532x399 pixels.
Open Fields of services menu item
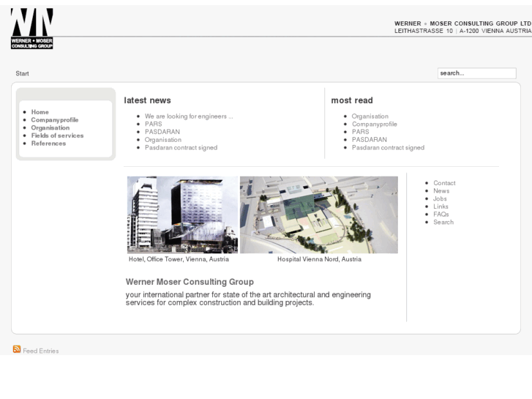(x=57, y=135)
